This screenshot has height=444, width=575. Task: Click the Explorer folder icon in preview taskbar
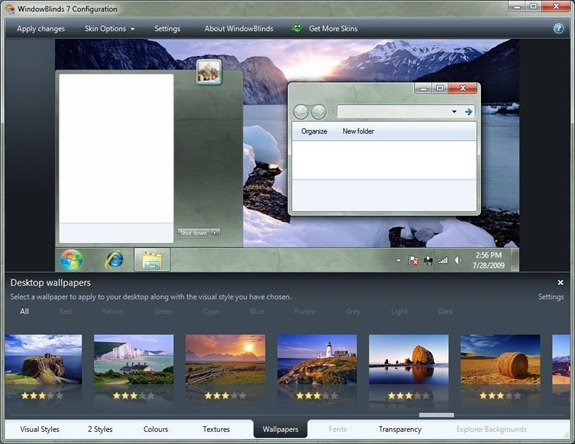[x=152, y=260]
